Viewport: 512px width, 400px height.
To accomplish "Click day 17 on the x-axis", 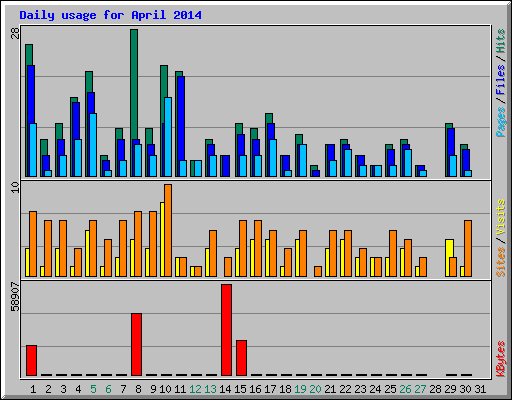I will click(270, 389).
